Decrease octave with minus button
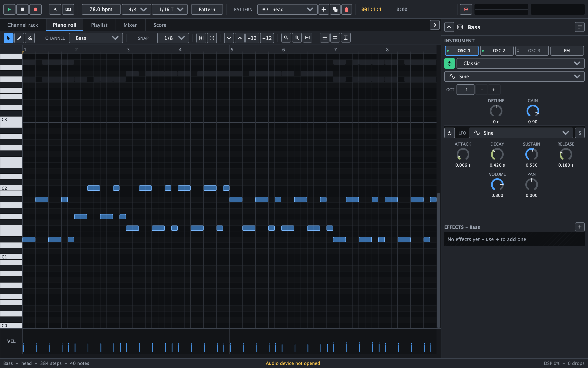Image resolution: width=588 pixels, height=368 pixels. [482, 90]
